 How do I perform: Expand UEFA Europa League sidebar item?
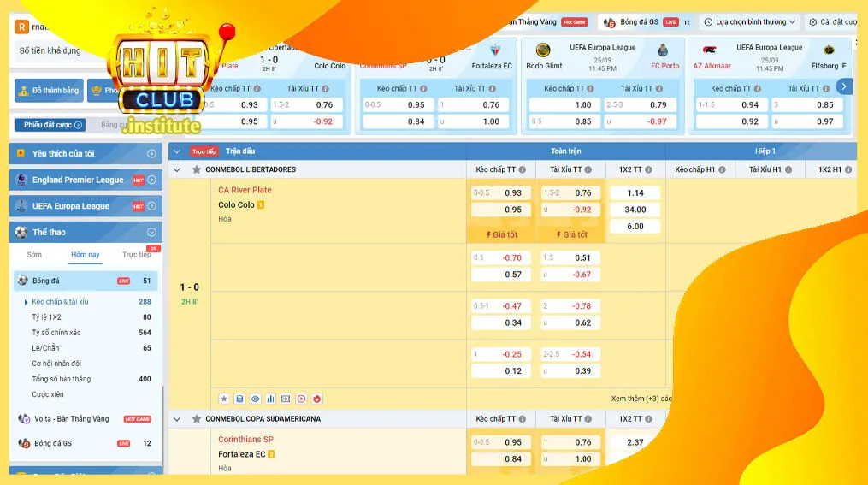[151, 206]
